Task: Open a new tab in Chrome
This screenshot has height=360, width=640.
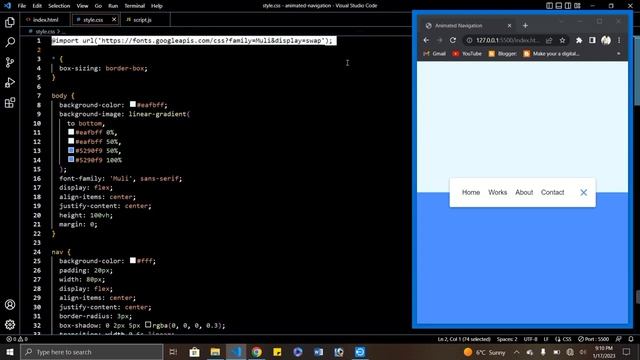Action: (525, 26)
